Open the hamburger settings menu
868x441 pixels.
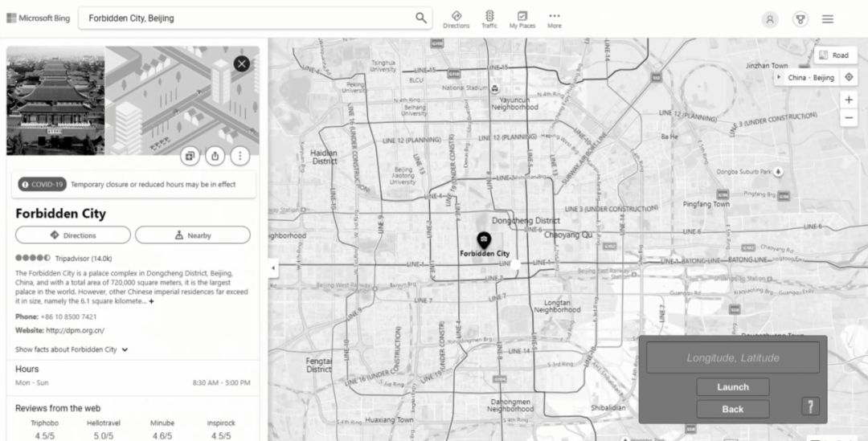pyautogui.click(x=828, y=19)
